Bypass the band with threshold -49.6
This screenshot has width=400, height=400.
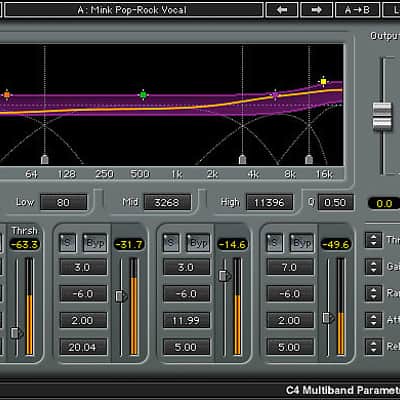pyautogui.click(x=302, y=243)
